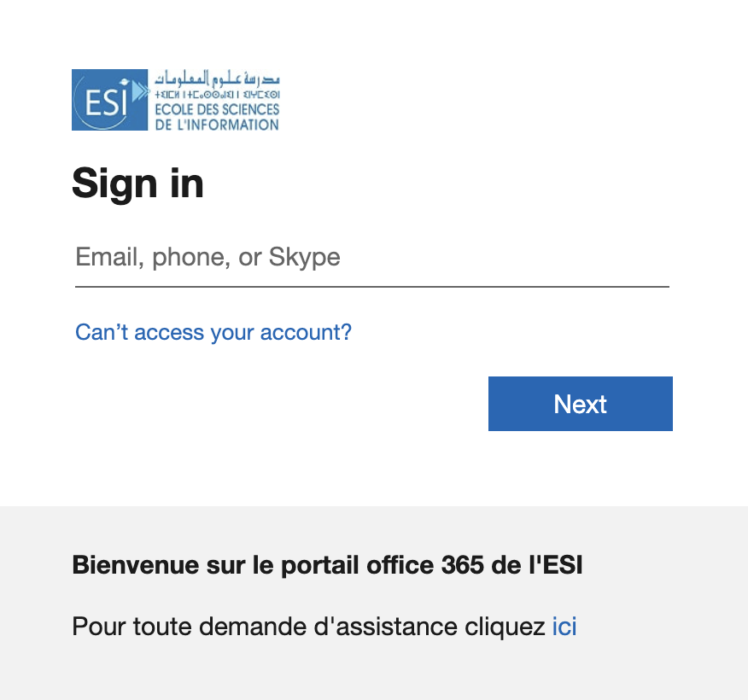Click the Bienvenue portal welcome text
This screenshot has width=748, height=700.
[x=327, y=564]
